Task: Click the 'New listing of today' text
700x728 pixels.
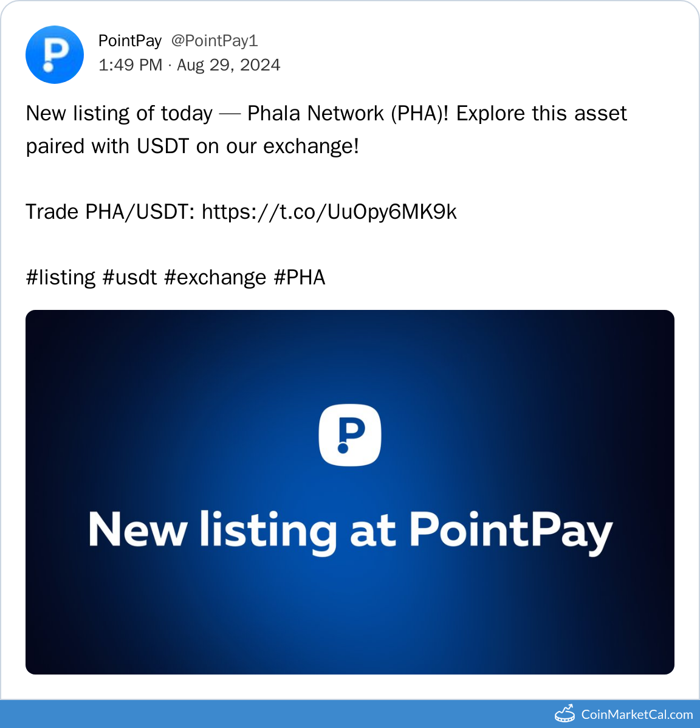Action: click(x=119, y=114)
